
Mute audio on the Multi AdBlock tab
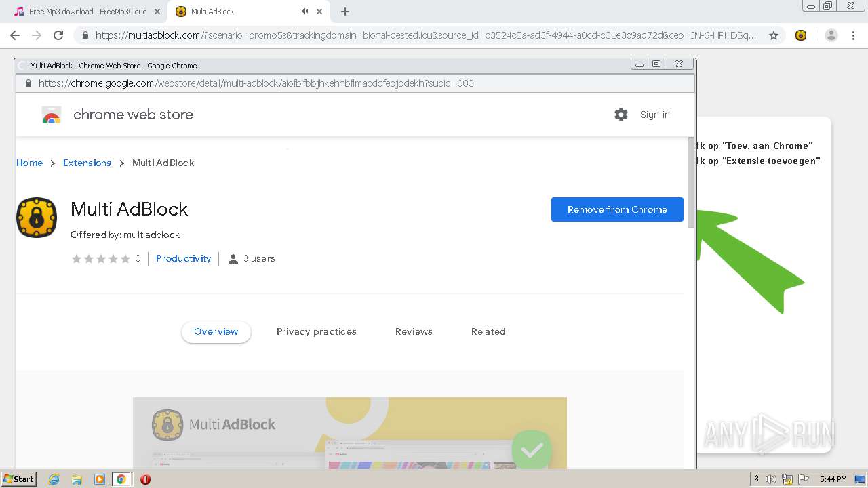pyautogui.click(x=304, y=12)
